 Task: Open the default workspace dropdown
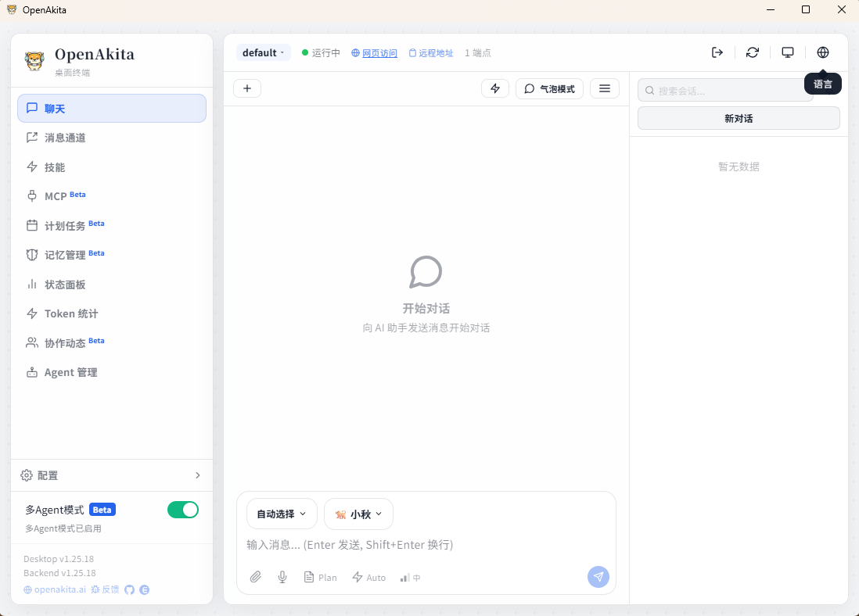tap(264, 52)
